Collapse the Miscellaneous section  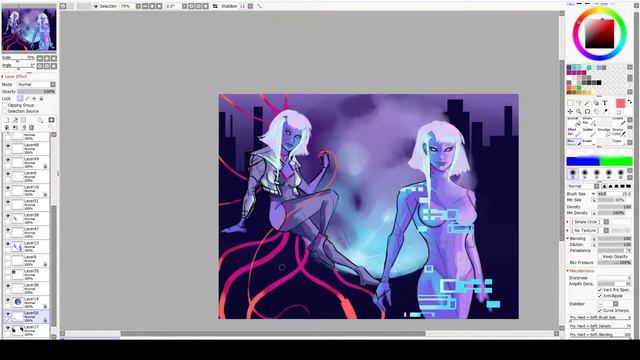[568, 271]
